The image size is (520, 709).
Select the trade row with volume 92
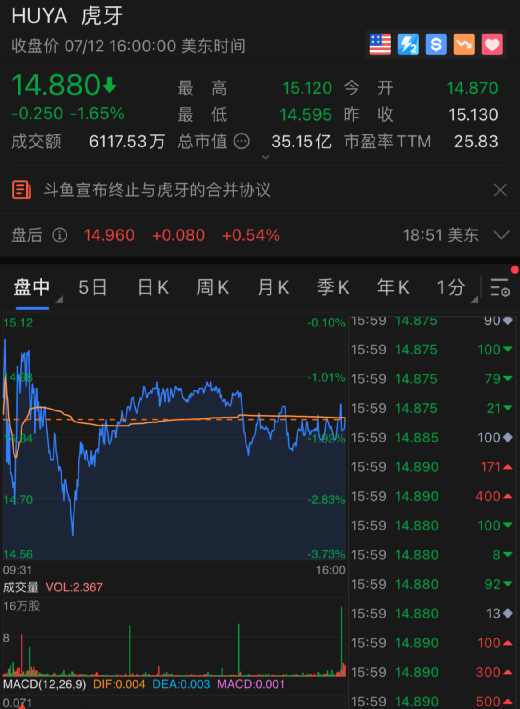coord(432,584)
